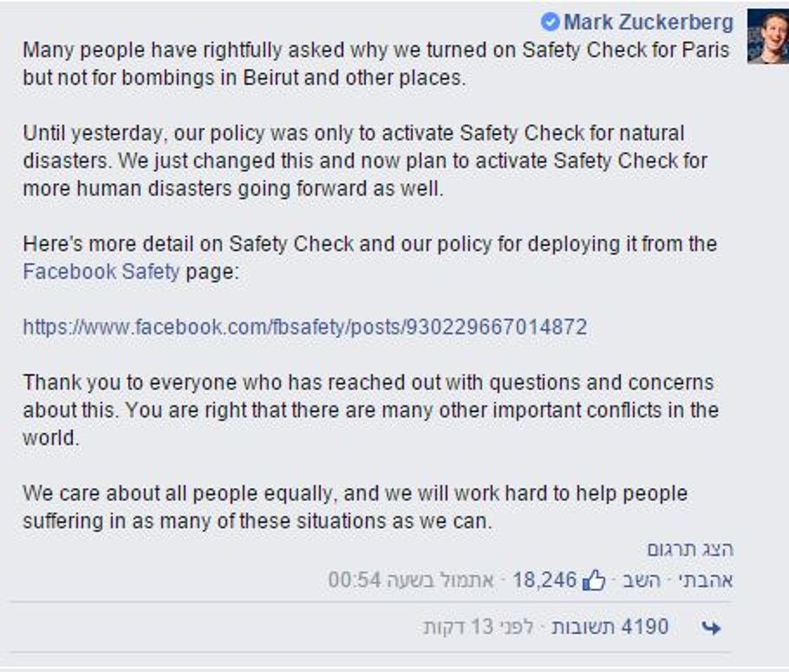789x672 pixels.
Task: Click the curved reply arrow icon
Action: click(711, 628)
